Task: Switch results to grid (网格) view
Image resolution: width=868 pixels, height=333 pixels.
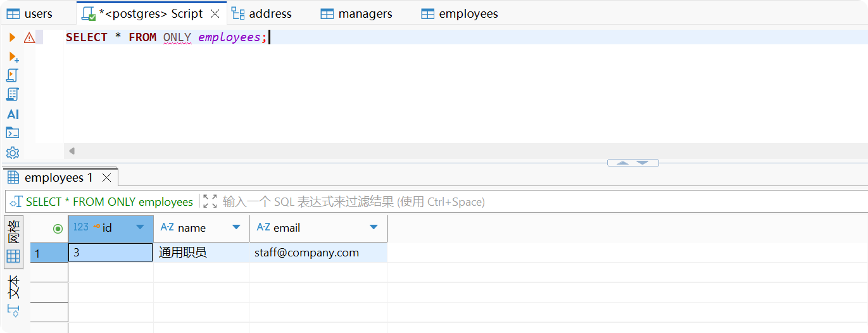Action: 13,242
